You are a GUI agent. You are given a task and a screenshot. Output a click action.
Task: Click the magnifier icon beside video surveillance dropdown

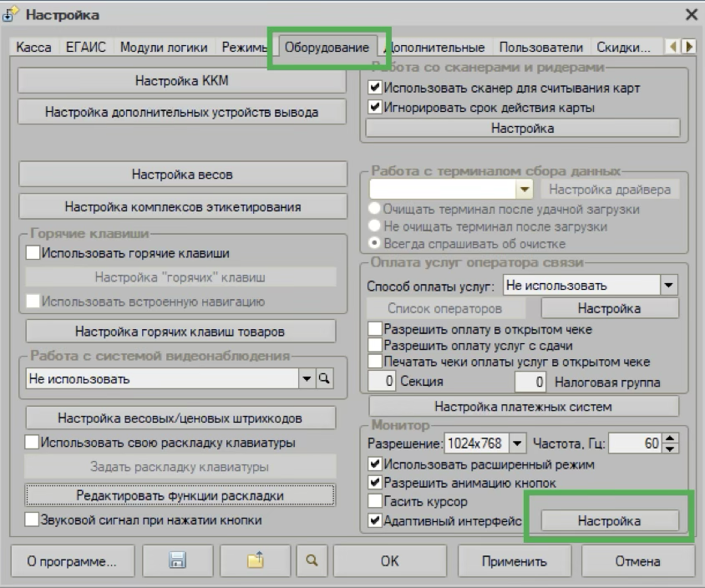pyautogui.click(x=324, y=378)
